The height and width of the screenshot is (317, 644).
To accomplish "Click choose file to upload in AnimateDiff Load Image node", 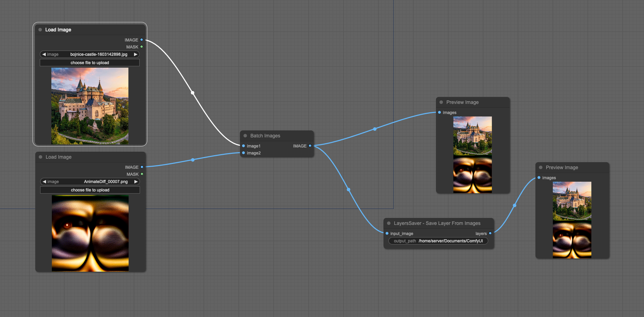I will tap(90, 190).
